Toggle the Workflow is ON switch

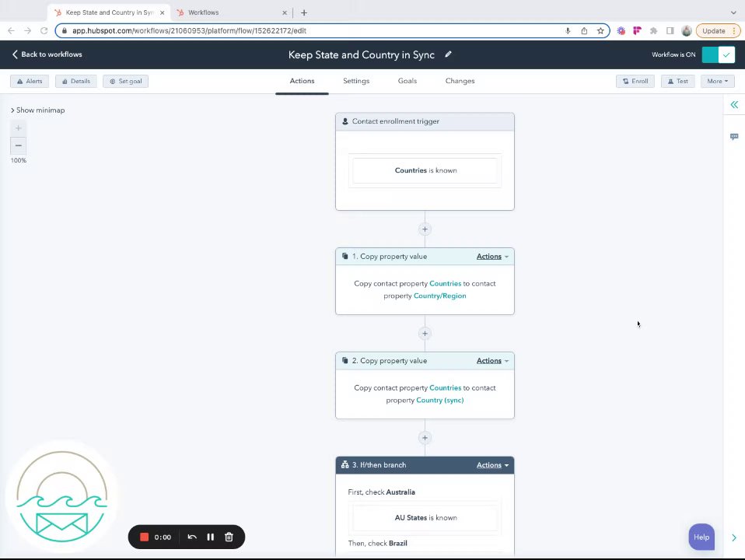coord(718,54)
